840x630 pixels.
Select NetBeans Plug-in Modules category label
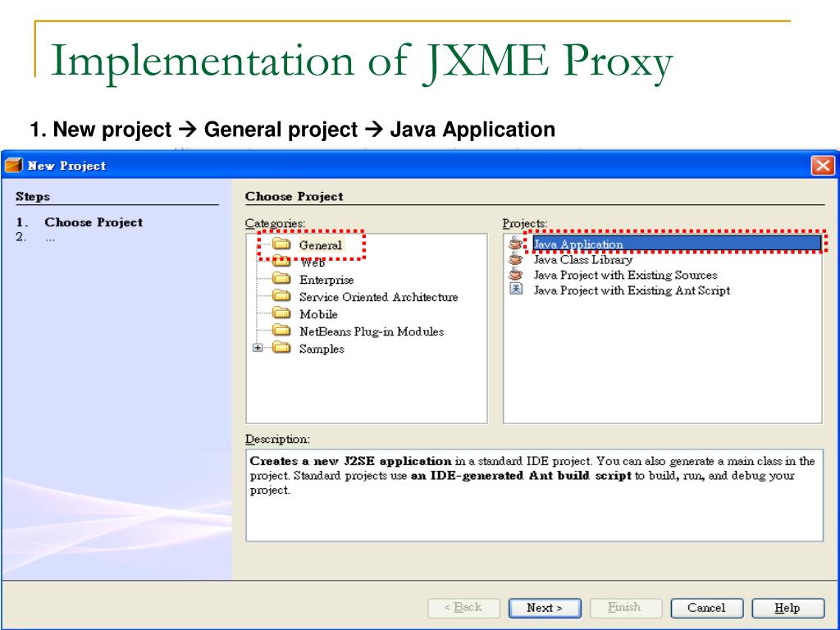(x=372, y=331)
